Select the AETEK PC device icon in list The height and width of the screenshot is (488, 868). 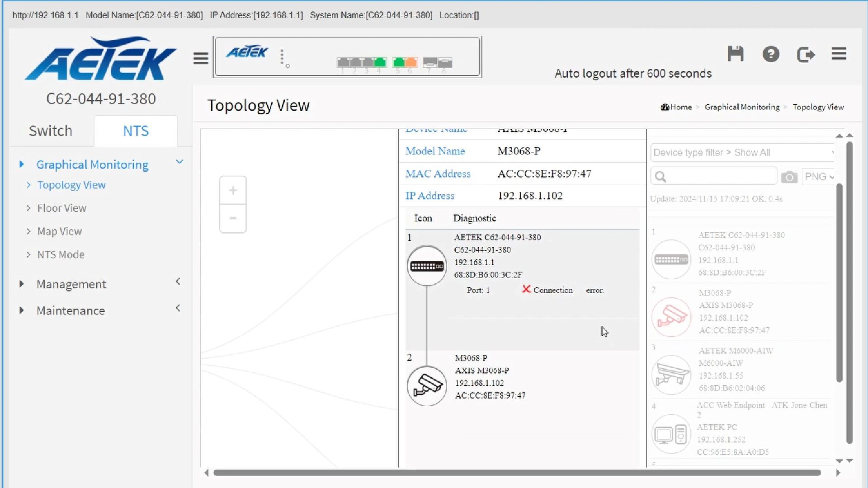click(671, 434)
